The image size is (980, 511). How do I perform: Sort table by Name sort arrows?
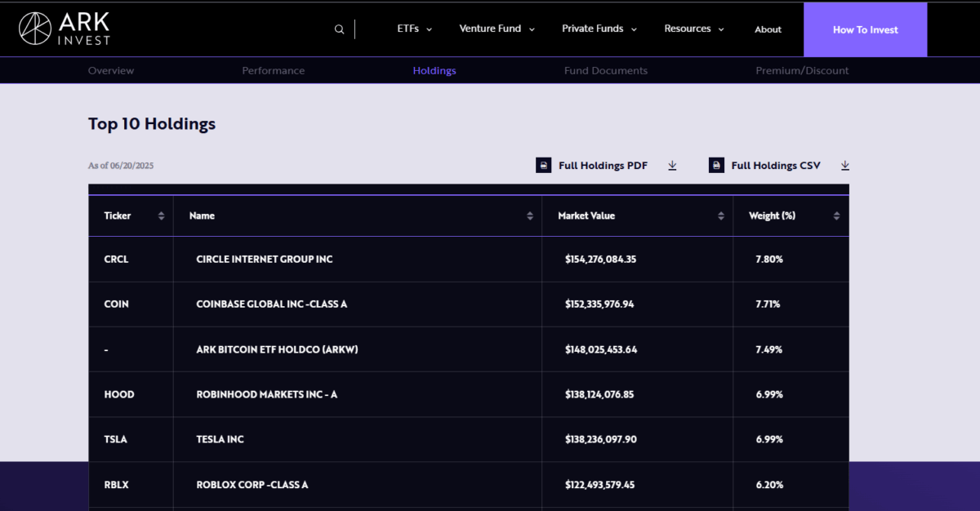click(529, 216)
